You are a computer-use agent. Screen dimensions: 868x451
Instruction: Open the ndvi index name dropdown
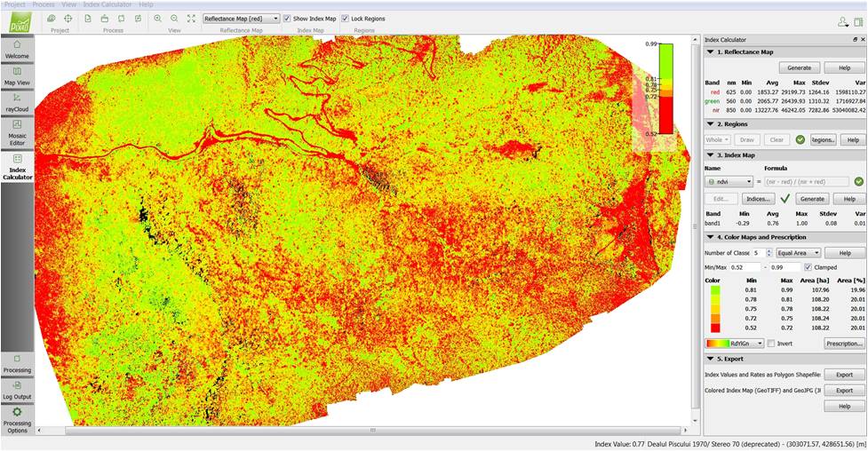pyautogui.click(x=729, y=181)
